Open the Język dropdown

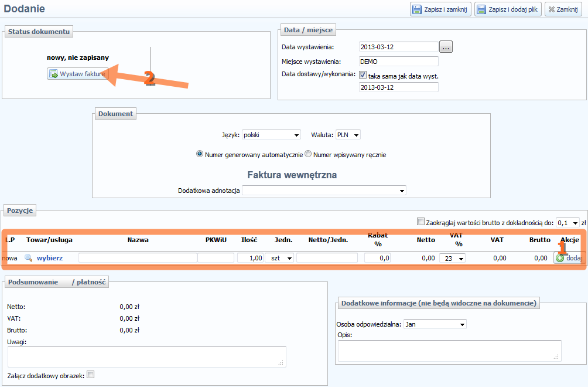(x=271, y=135)
